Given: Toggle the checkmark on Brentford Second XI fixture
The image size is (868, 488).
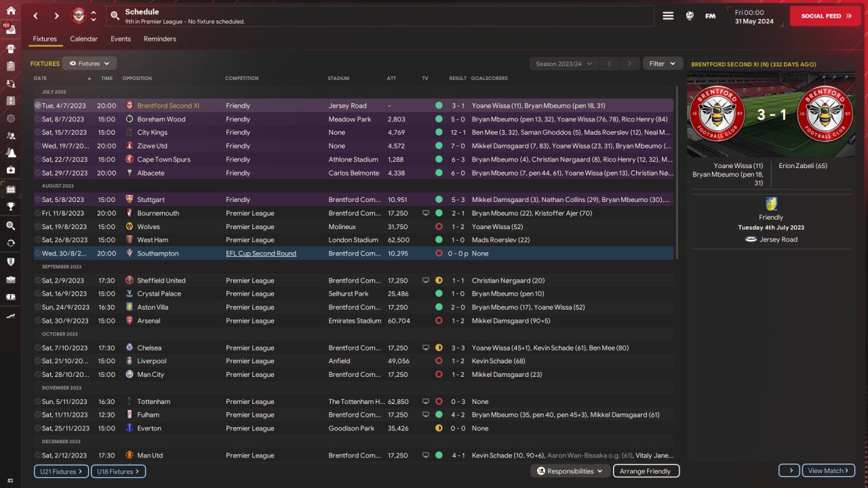Looking at the screenshot, I should point(38,106).
